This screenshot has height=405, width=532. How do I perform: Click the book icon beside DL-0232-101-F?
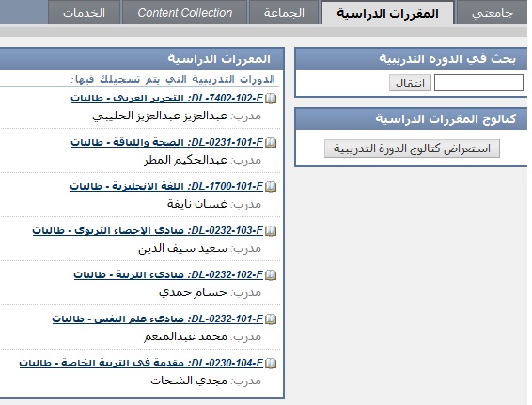point(271,319)
